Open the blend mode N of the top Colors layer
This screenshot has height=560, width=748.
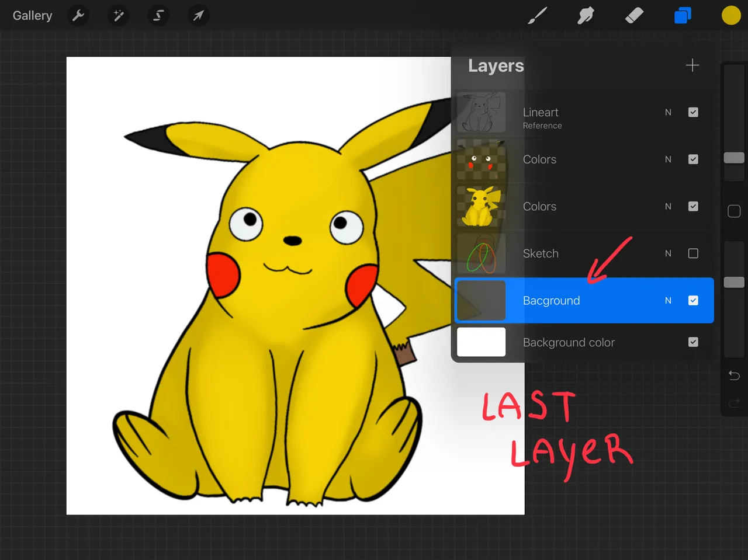[x=668, y=159]
